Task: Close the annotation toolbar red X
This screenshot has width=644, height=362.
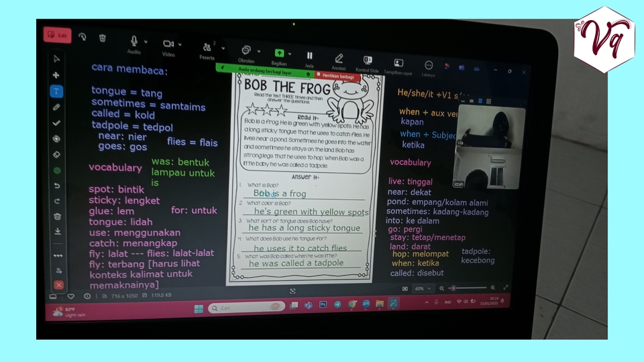Action: [59, 285]
